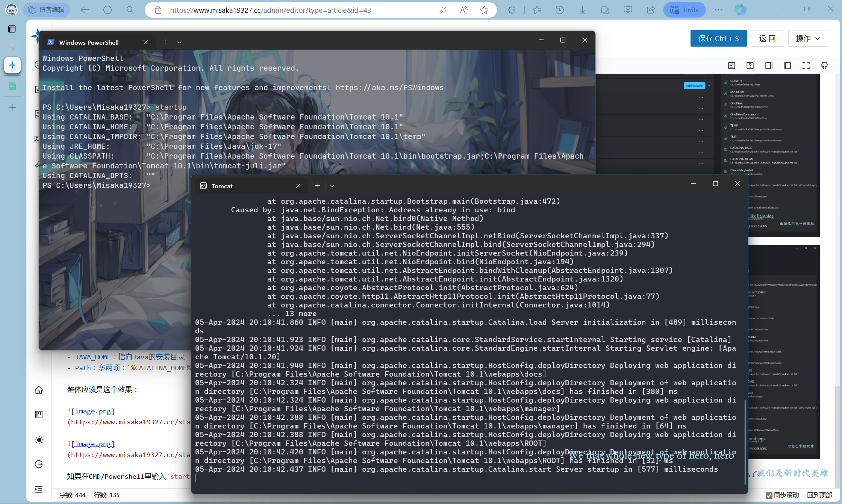This screenshot has height=504, width=842.
Task: Toggle editor fullscreen mode
Action: (806, 66)
